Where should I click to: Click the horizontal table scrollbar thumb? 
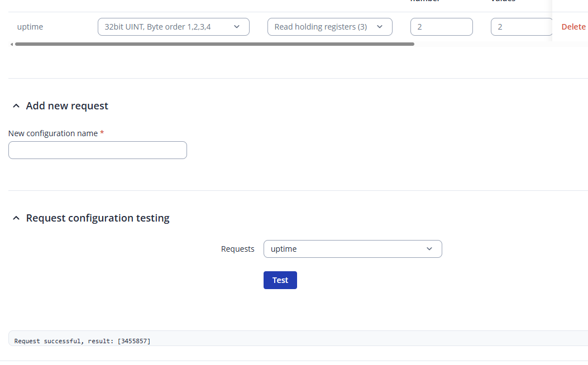[x=214, y=44]
